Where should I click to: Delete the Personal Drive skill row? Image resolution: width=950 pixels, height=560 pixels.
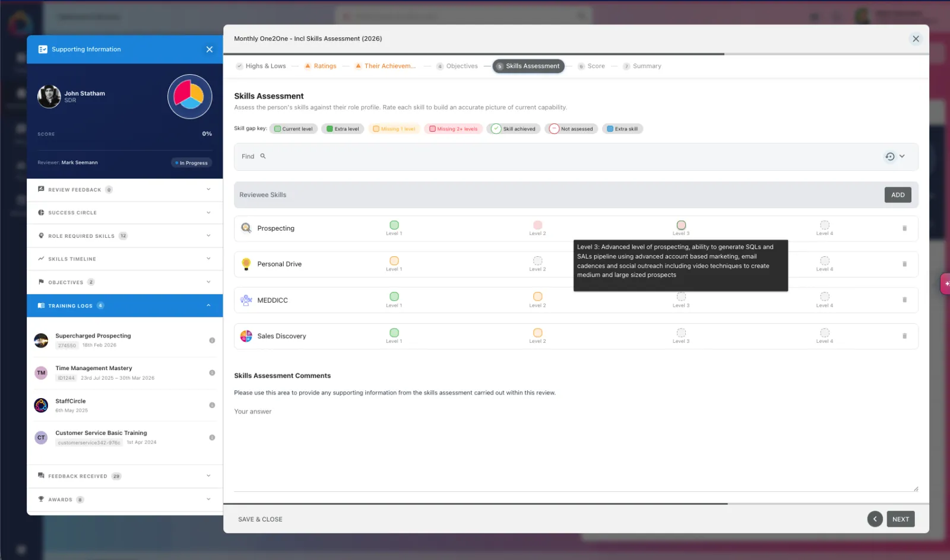(904, 264)
